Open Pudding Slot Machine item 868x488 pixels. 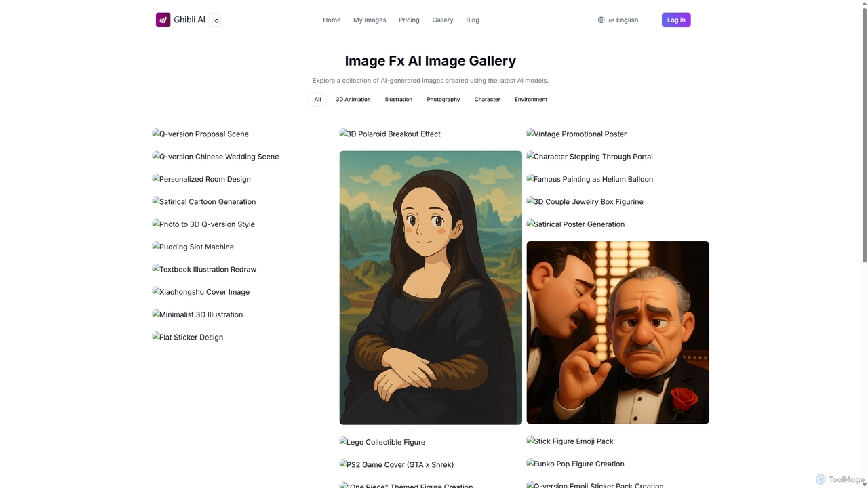(193, 247)
